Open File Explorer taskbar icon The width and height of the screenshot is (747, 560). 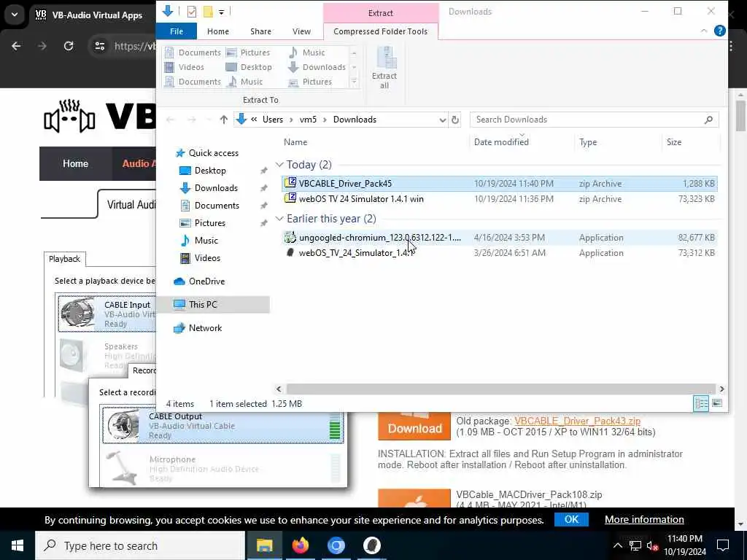tap(264, 545)
